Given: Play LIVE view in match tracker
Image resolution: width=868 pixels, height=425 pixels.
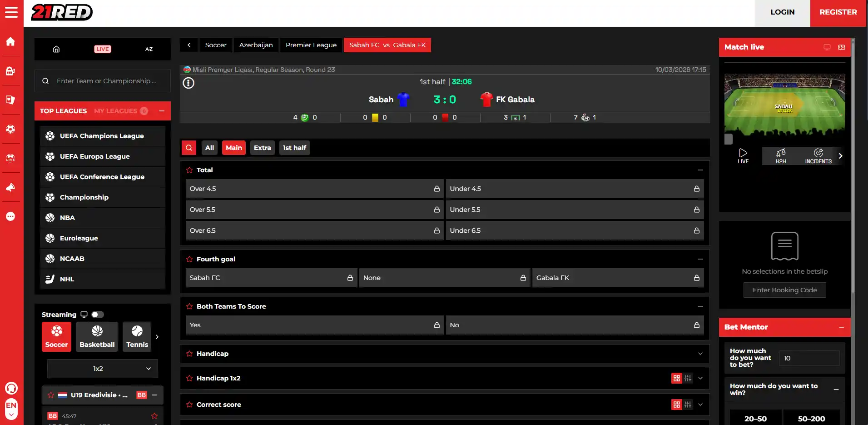Looking at the screenshot, I should [x=743, y=156].
